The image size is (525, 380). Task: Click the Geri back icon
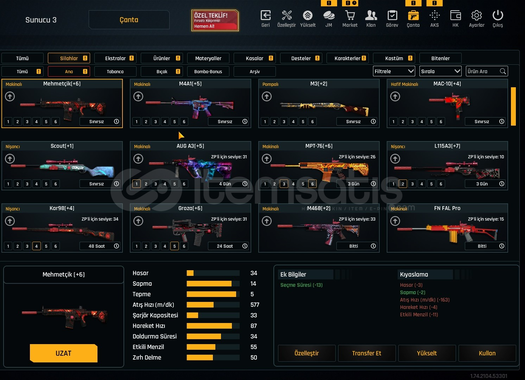[x=266, y=15]
